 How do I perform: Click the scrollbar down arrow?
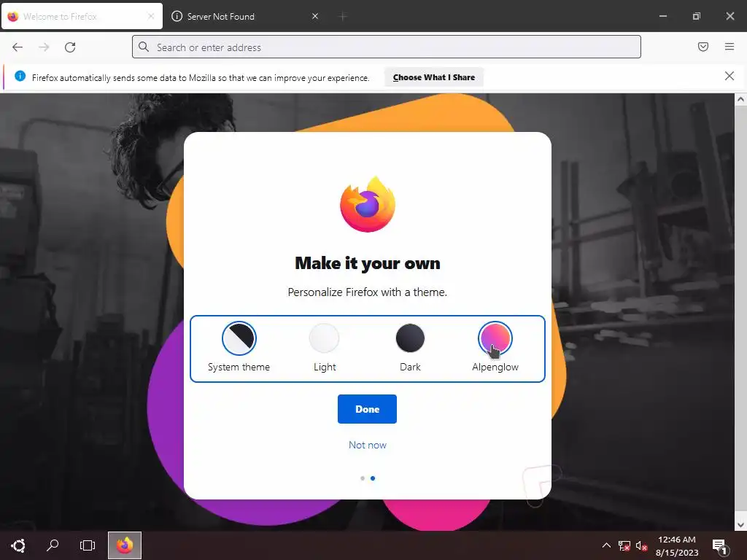coord(740,525)
